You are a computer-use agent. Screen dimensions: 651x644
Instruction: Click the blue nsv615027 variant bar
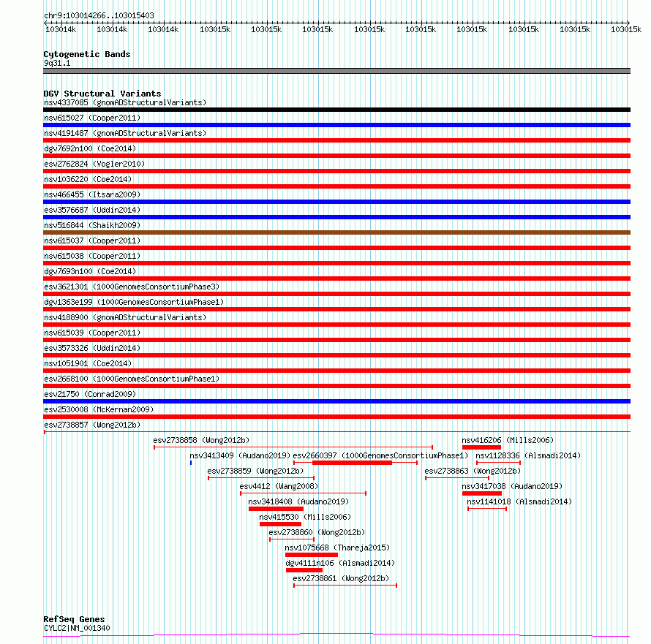(336, 125)
